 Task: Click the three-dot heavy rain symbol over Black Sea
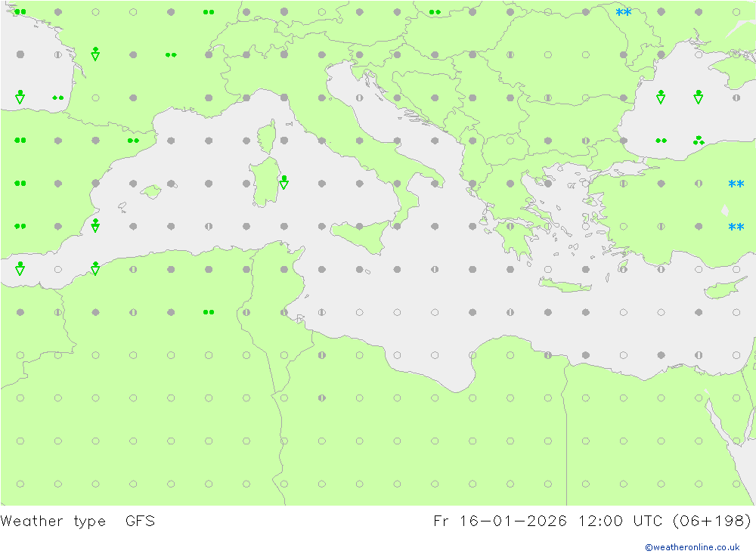[x=699, y=141]
